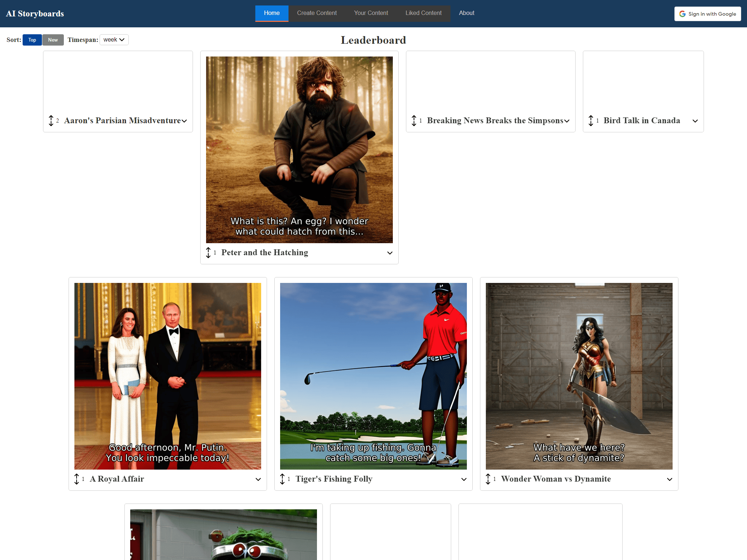Expand A Royal Affair card chevron

258,479
